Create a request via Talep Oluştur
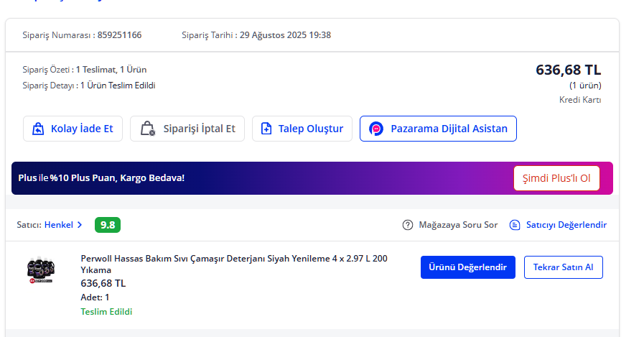Image resolution: width=644 pixels, height=337 pixels. click(302, 129)
